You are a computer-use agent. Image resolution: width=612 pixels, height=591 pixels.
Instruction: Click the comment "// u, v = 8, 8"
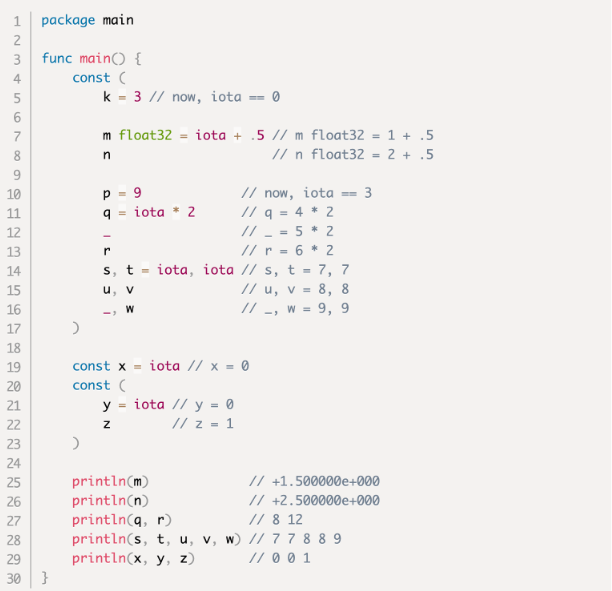295,289
